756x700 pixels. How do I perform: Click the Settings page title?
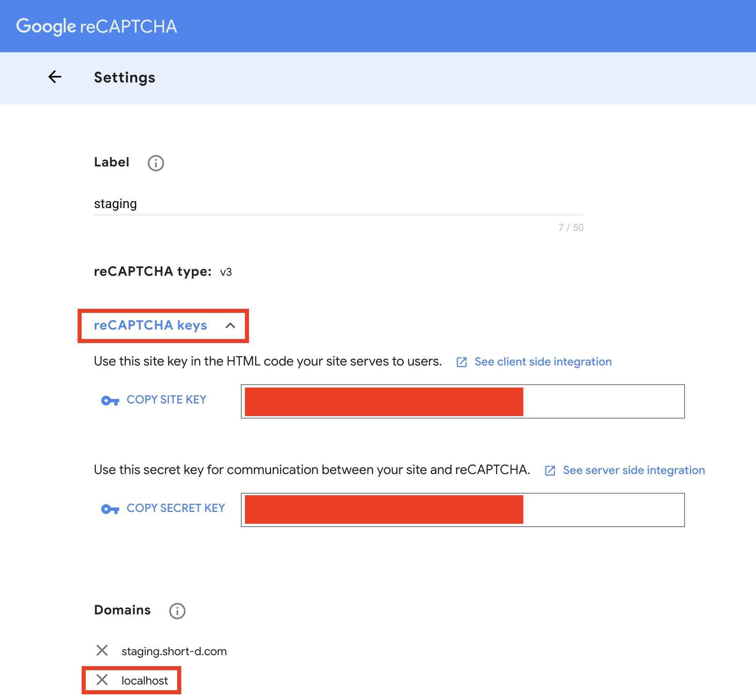pos(125,77)
